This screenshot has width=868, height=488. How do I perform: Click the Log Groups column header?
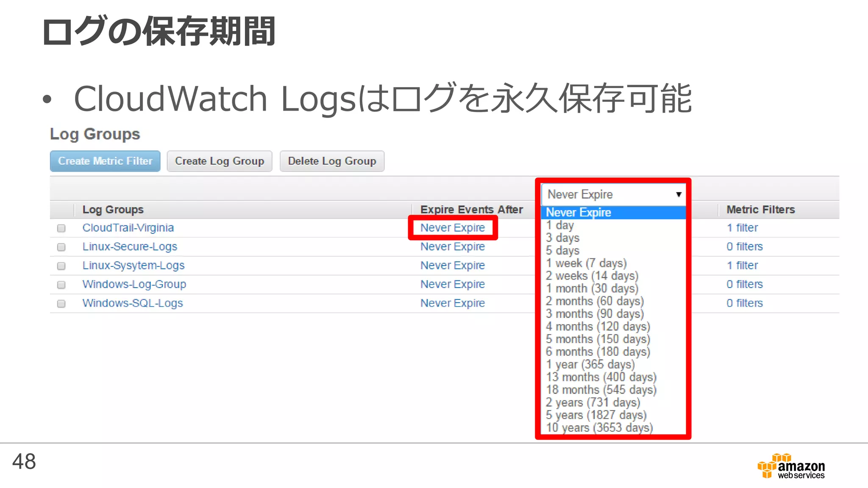pyautogui.click(x=113, y=210)
